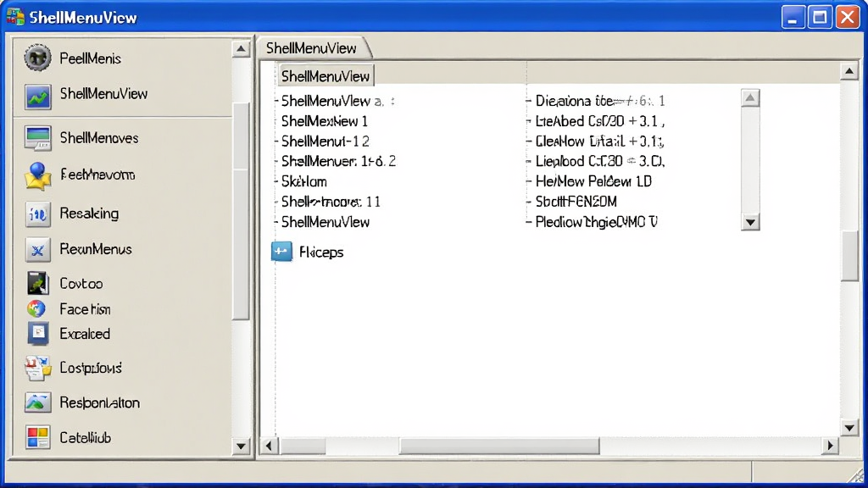Select the last ShellMenuView list row

point(325,222)
